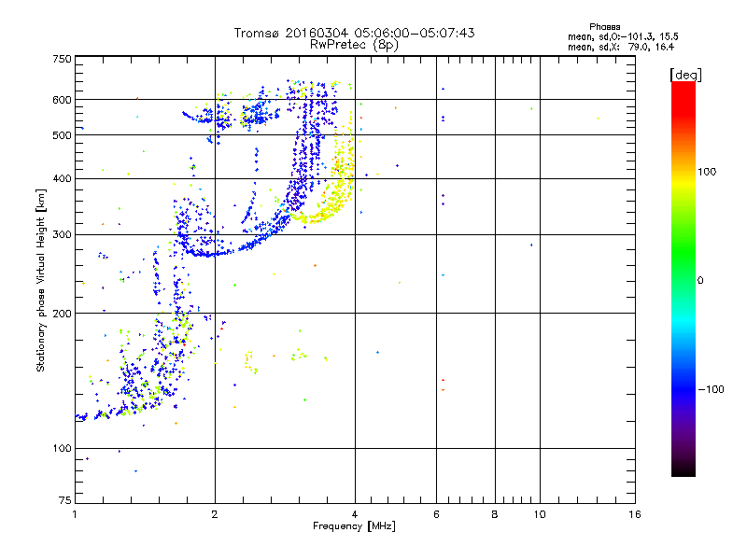Click the y-axis tick label '300'

(62, 235)
